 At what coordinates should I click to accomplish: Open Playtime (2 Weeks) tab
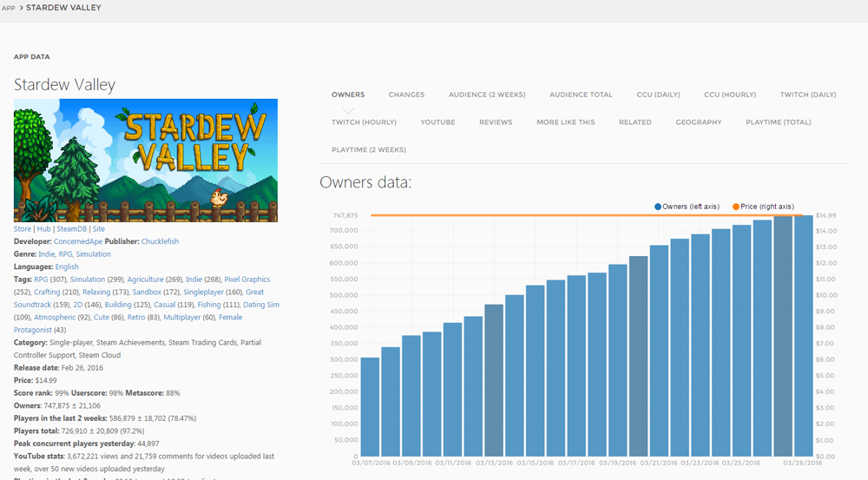[x=369, y=150]
